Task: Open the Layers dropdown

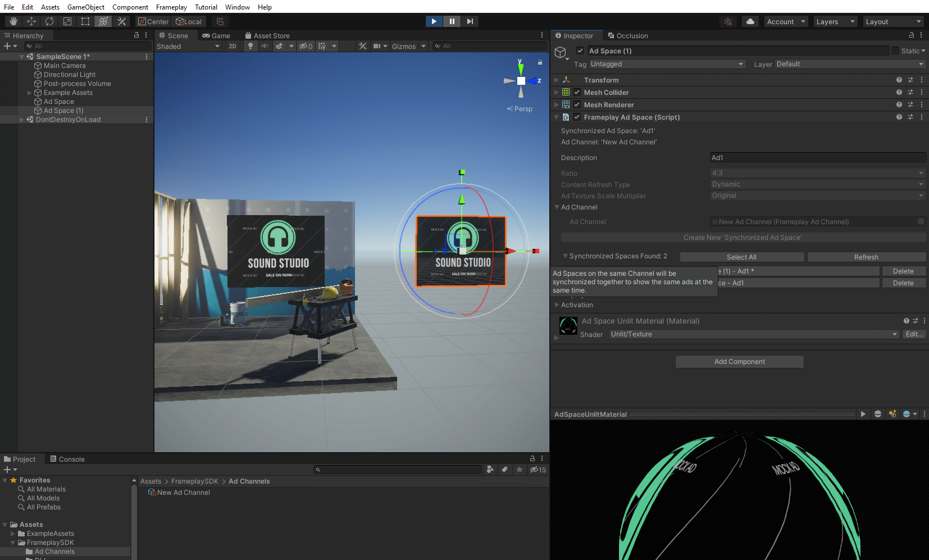Action: [835, 21]
